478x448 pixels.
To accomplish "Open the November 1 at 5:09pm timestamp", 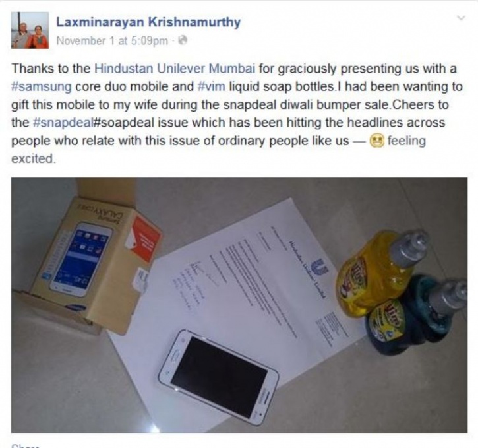I will [112, 40].
